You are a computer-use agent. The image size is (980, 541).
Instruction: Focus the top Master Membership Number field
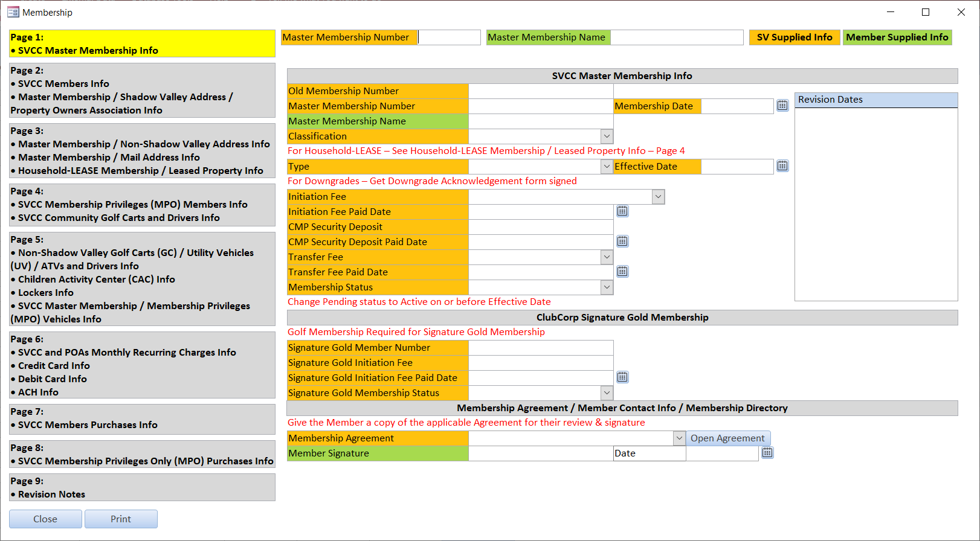pos(449,37)
